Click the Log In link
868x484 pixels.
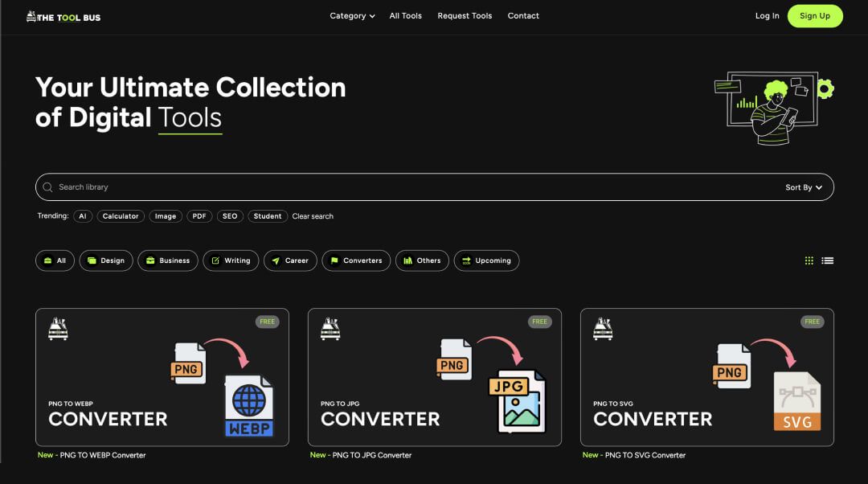767,16
